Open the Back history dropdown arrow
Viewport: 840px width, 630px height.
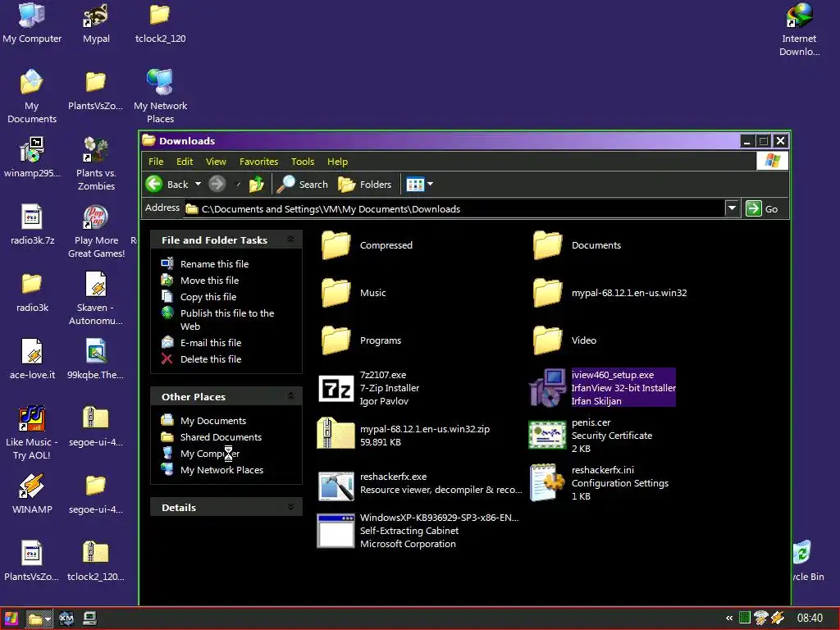198,184
